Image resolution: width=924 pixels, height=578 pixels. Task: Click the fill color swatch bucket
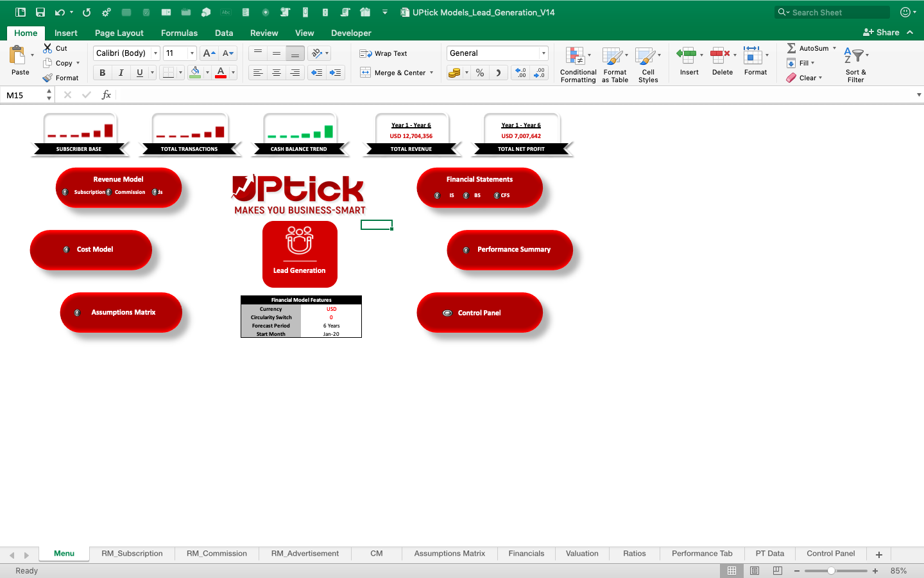click(195, 73)
